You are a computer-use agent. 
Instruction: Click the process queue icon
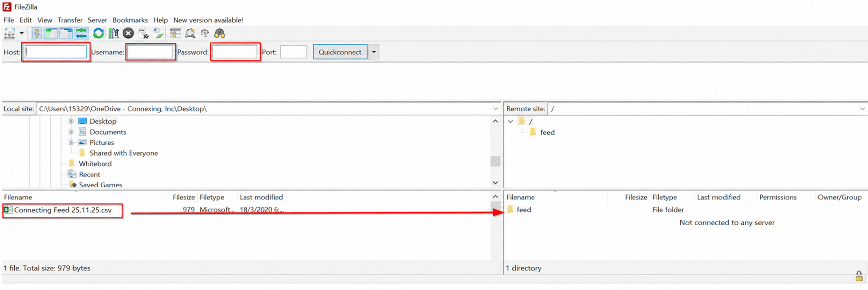click(113, 33)
